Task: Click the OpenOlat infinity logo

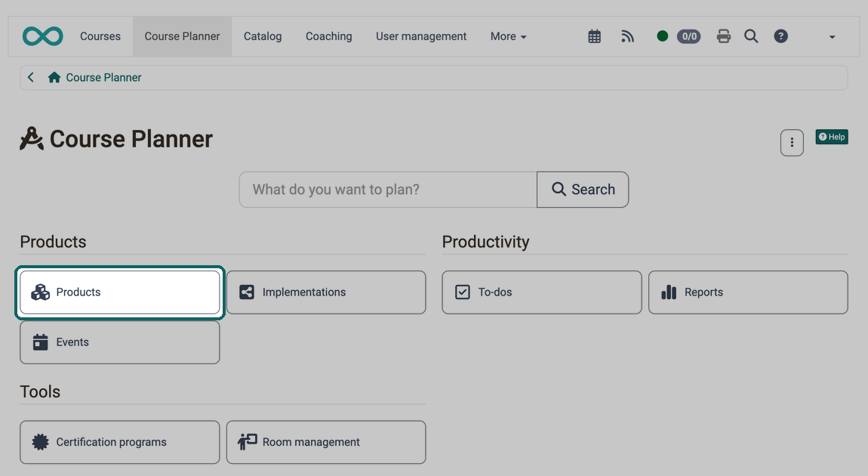Action: pyautogui.click(x=42, y=36)
